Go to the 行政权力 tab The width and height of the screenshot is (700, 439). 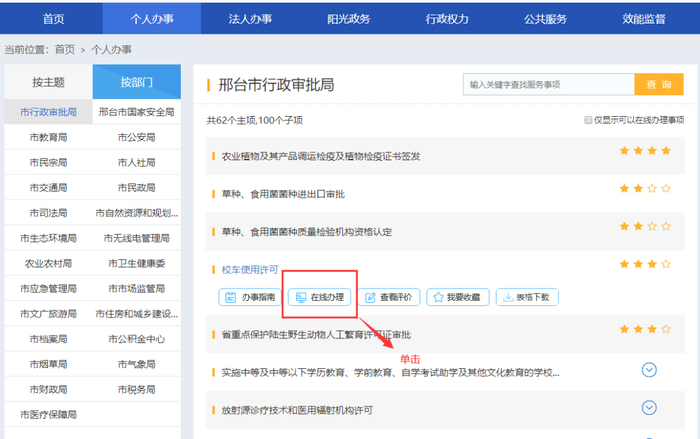(x=447, y=19)
